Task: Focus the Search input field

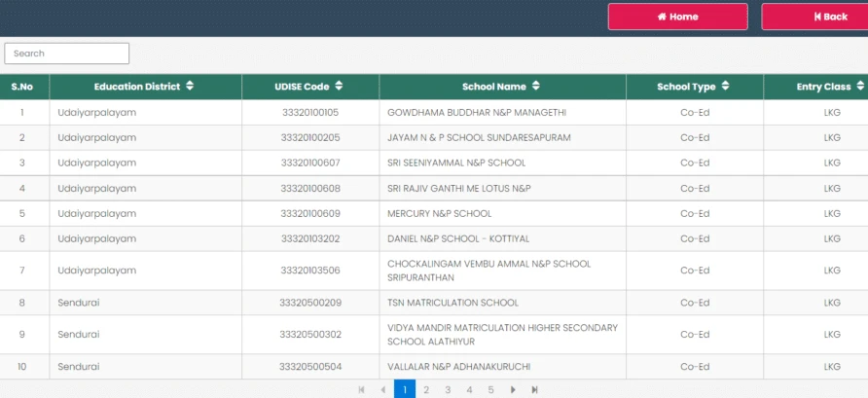Action: (x=67, y=54)
